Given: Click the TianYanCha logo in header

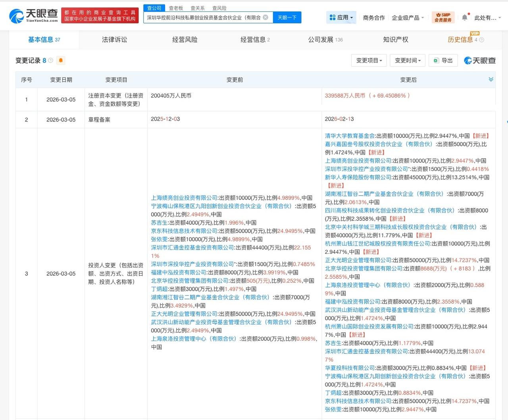Looking at the screenshot, I should (x=34, y=16).
